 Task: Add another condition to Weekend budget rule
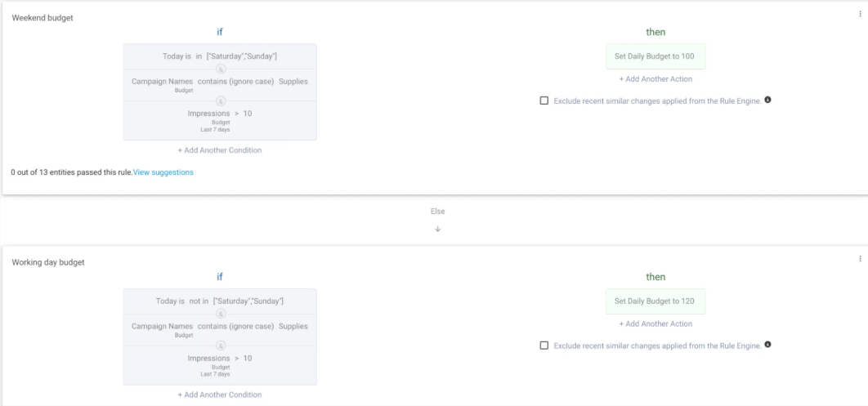(220, 150)
